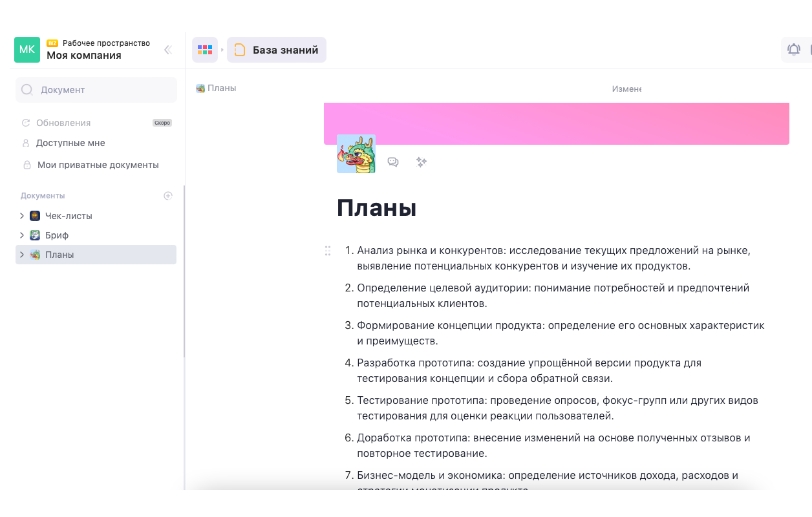Create new document with plus icon
This screenshot has width=812, height=517.
(x=168, y=195)
